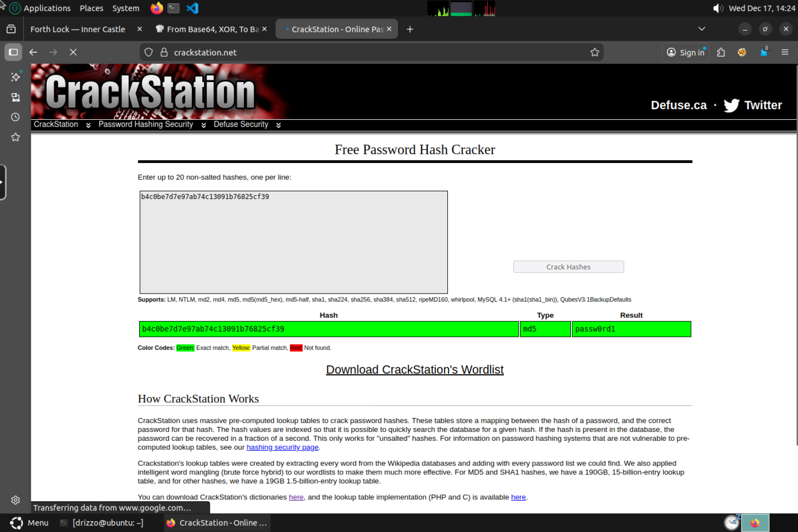Click the Sign in button
Viewport: 798px width, 532px height.
(x=686, y=52)
